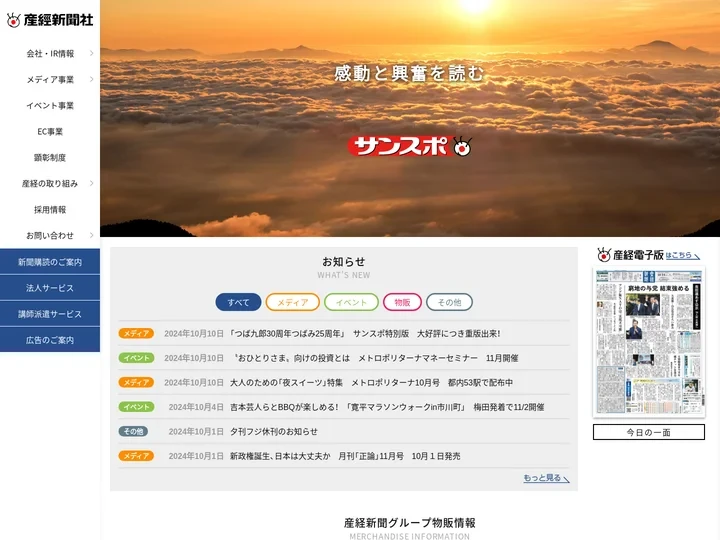Click the 感動と興奮を読む hero headline
The width and height of the screenshot is (720, 540).
click(x=410, y=73)
